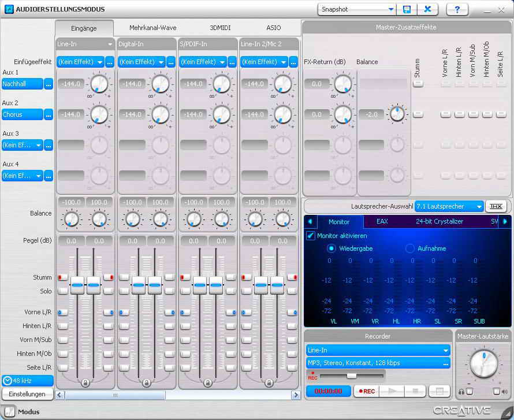
Task: Select Aufnahme radio button
Action: pos(410,248)
